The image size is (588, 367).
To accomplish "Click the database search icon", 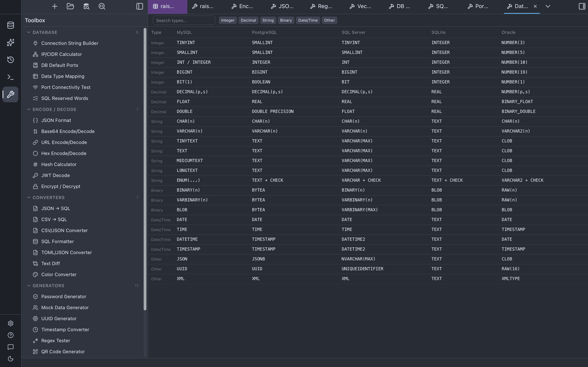I will pos(86,6).
